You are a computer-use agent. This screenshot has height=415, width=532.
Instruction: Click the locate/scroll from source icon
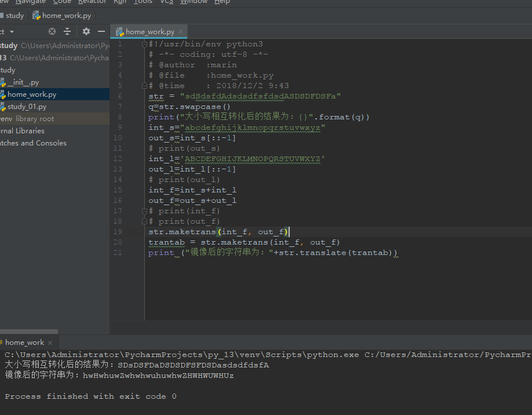click(x=52, y=31)
